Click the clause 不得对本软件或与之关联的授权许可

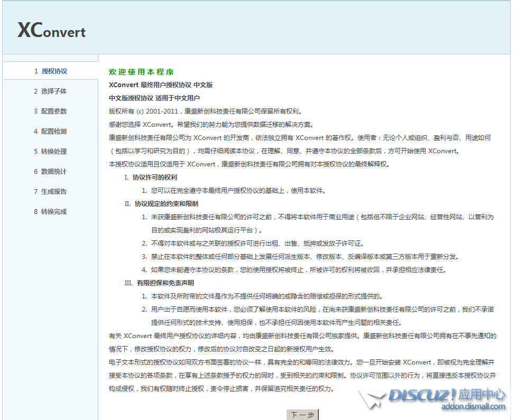(x=257, y=244)
